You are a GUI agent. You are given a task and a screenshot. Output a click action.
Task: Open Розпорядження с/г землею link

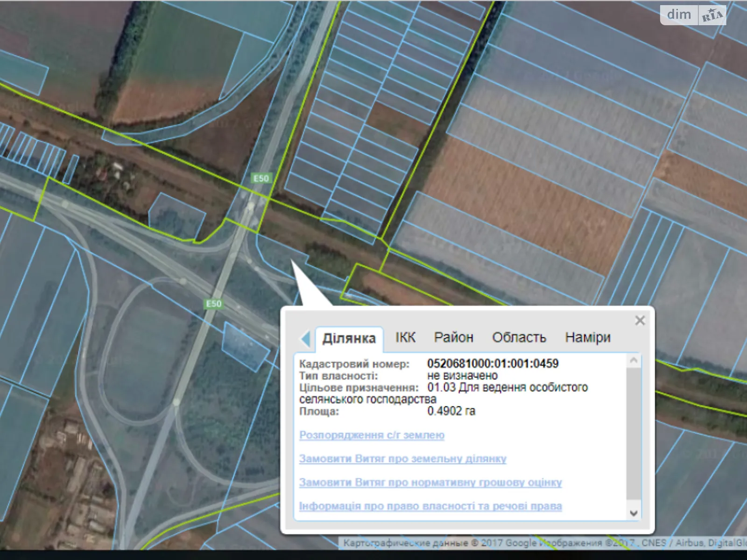[x=372, y=435]
